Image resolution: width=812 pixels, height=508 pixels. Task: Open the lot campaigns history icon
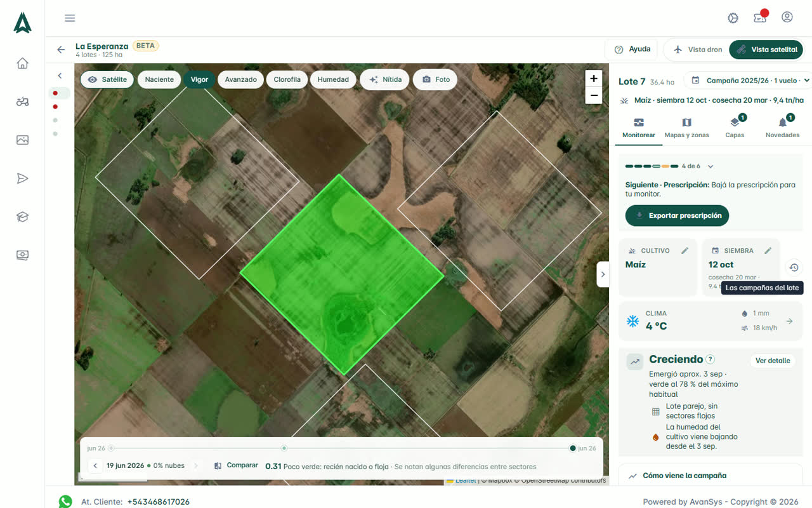[x=794, y=267]
